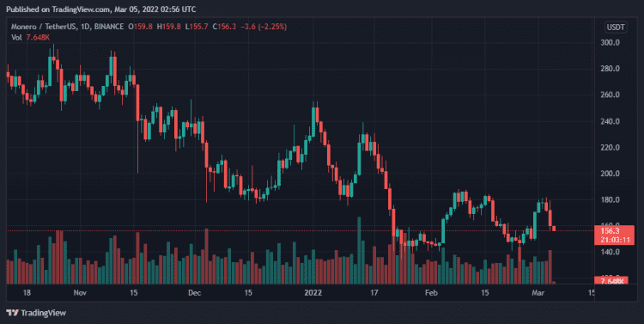The height and width of the screenshot is (324, 644).
Task: Click the 220.0 price axis label
Action: tap(610, 147)
